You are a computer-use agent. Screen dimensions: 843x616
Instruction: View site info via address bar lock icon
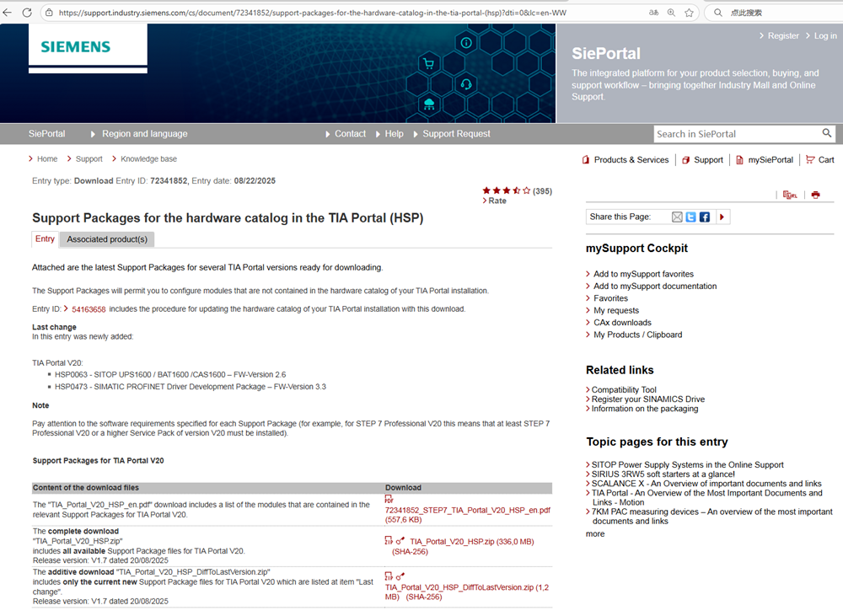pos(49,13)
